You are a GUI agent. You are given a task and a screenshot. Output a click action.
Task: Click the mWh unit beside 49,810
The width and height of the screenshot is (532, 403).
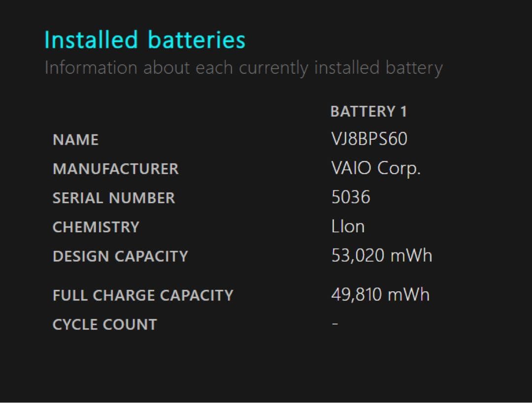coord(409,295)
